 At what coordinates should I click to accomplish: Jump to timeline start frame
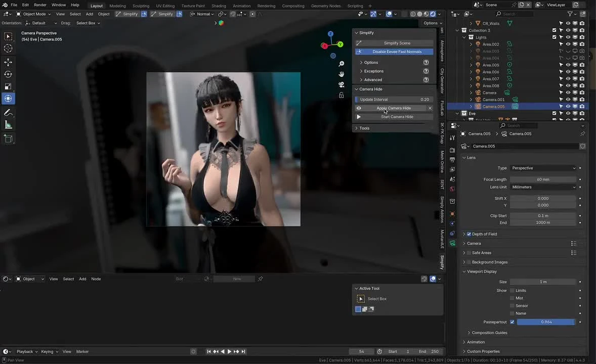point(208,351)
